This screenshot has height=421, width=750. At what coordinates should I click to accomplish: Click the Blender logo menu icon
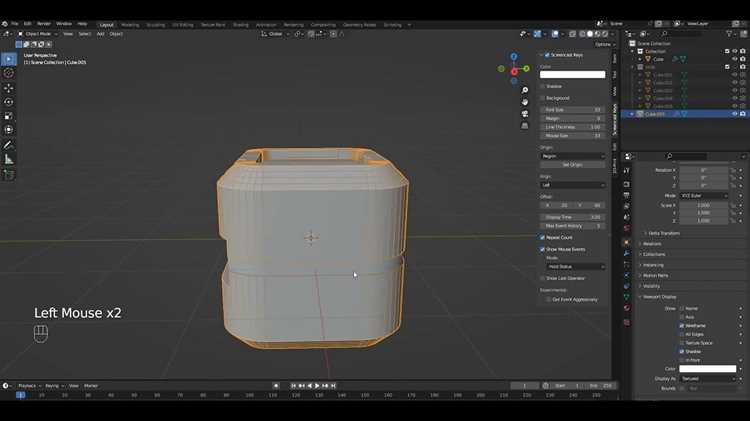pyautogui.click(x=4, y=23)
